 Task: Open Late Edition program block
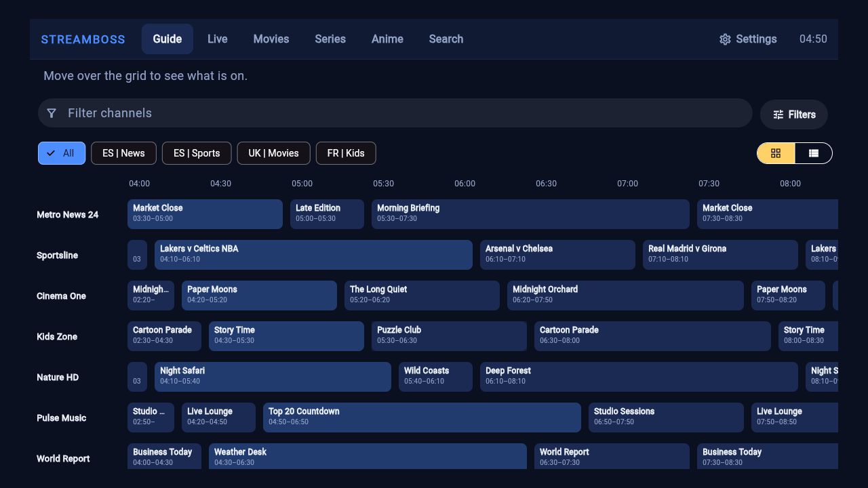point(327,214)
